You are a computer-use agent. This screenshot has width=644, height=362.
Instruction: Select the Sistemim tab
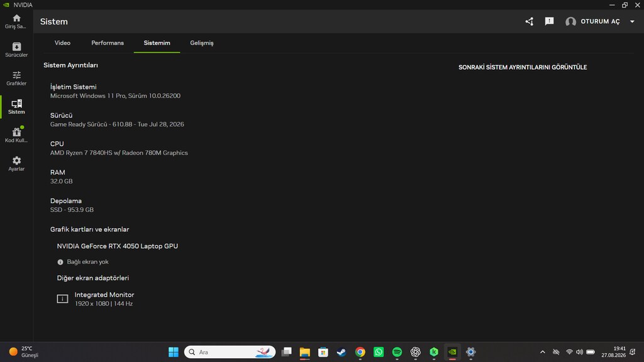coord(157,43)
